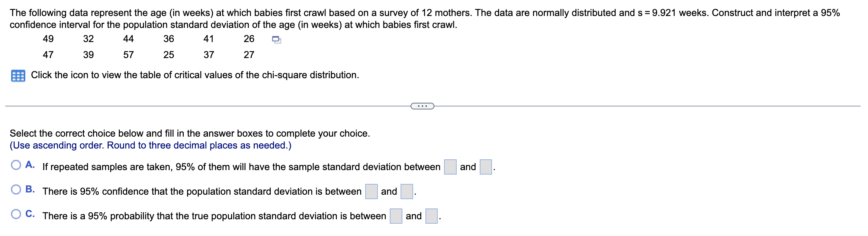
Task: Select answer choice C radio button
Action: point(15,214)
